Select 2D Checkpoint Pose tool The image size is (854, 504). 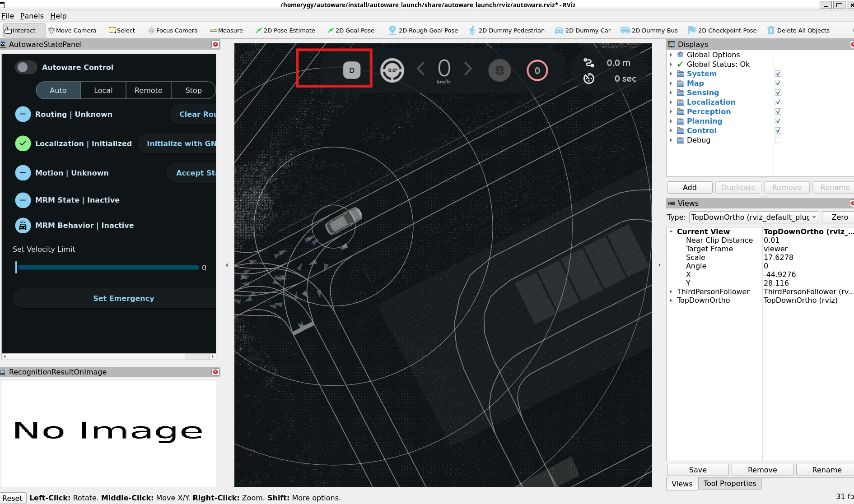722,30
